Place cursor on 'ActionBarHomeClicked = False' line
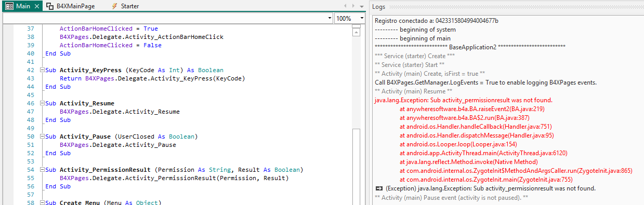 (110, 45)
